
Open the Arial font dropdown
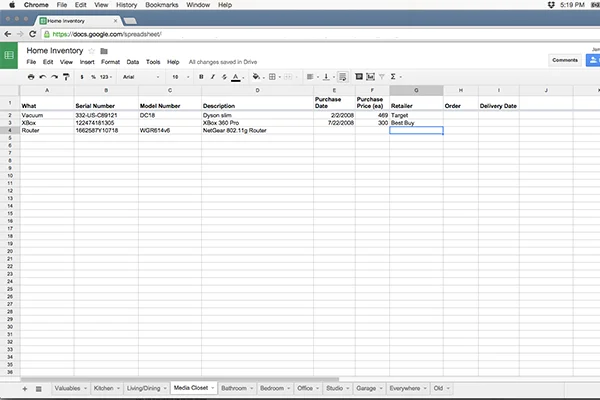tap(140, 77)
